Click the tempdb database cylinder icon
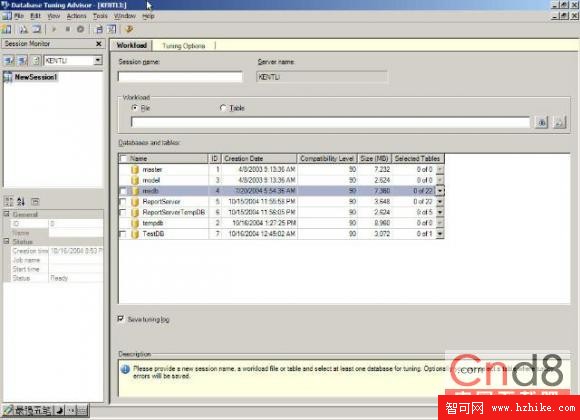This screenshot has height=420, width=580. point(135,223)
